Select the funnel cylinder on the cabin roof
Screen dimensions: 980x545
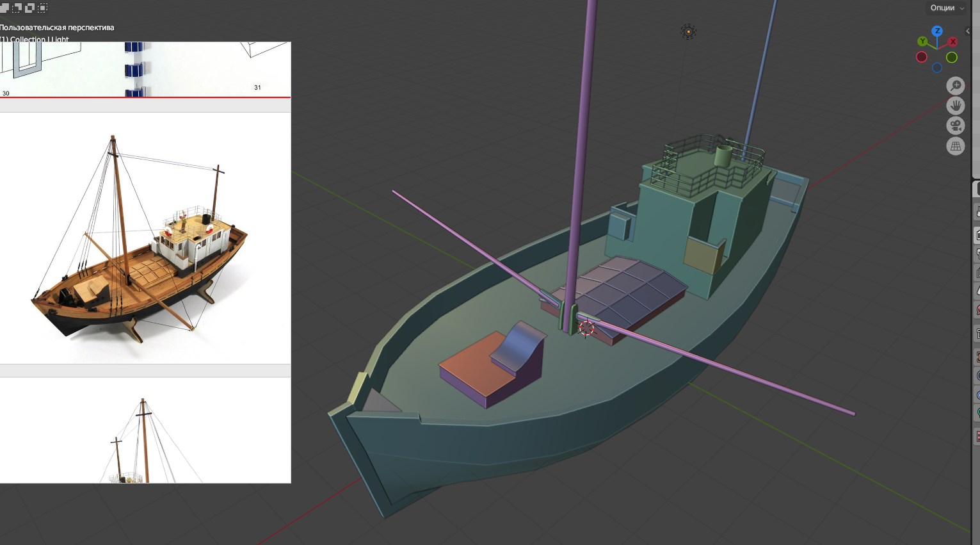pyautogui.click(x=723, y=156)
